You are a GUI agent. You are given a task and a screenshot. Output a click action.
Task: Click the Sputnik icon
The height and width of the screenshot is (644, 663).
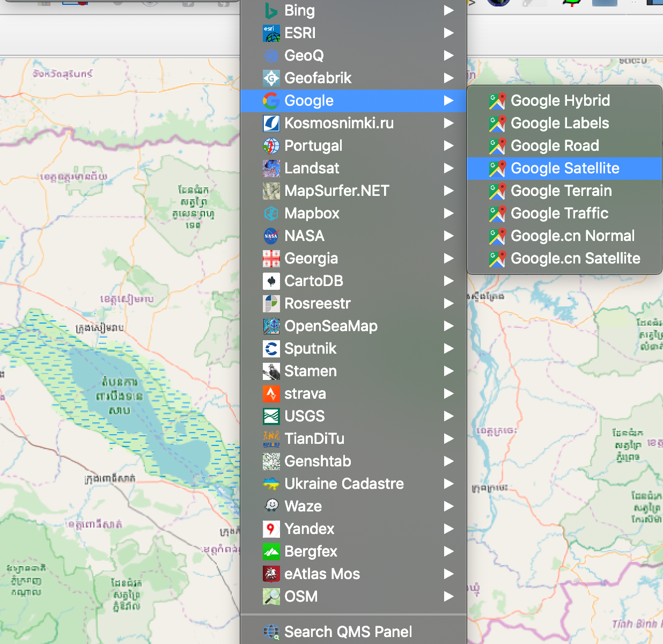(x=271, y=349)
